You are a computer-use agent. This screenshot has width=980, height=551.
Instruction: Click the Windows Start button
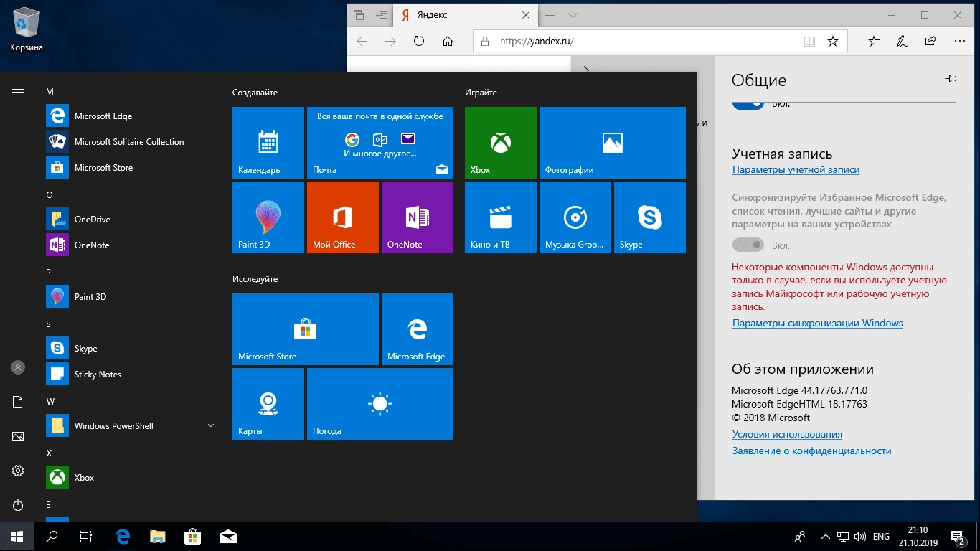(x=17, y=537)
